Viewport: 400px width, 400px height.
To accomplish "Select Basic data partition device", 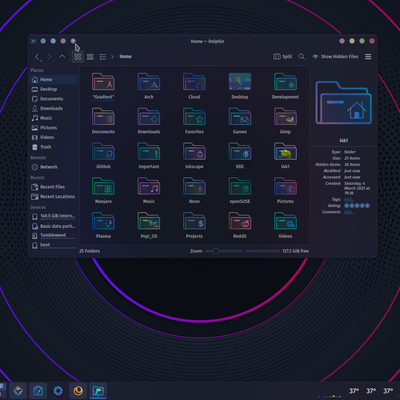I will [x=53, y=226].
